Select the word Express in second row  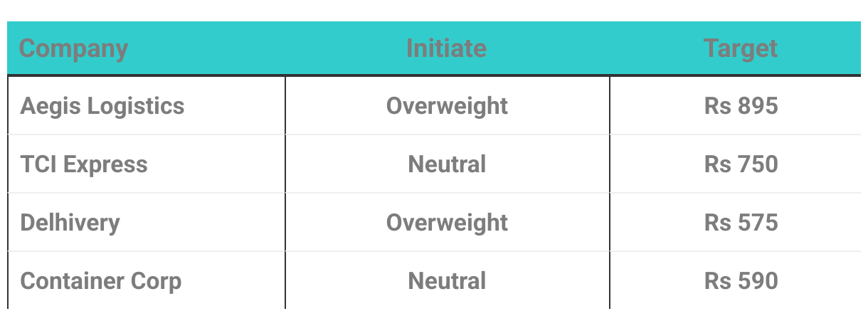tap(106, 166)
